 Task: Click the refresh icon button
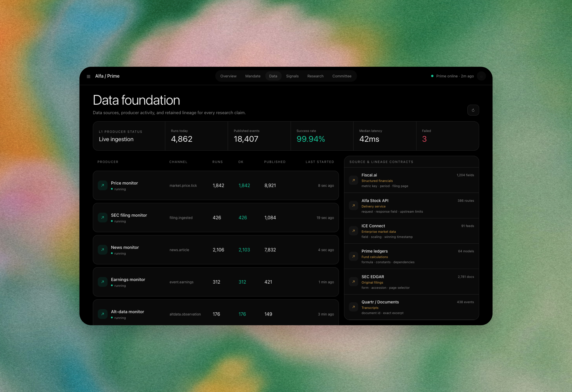[473, 110]
